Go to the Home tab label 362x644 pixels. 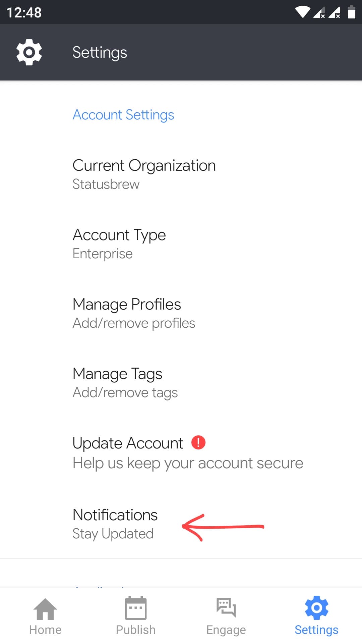[45, 630]
